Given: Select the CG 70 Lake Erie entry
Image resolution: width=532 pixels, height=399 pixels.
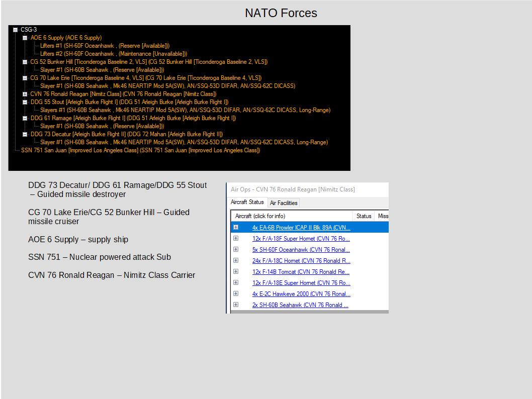Looking at the screenshot, I should [146, 78].
